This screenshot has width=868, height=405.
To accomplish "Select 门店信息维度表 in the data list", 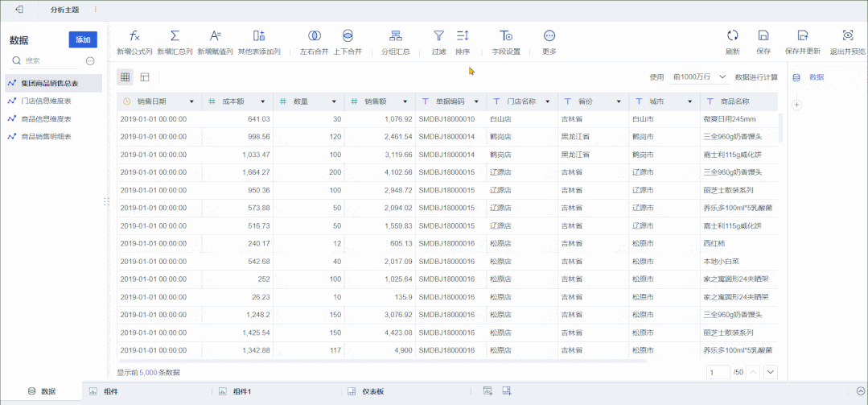I will (x=46, y=101).
